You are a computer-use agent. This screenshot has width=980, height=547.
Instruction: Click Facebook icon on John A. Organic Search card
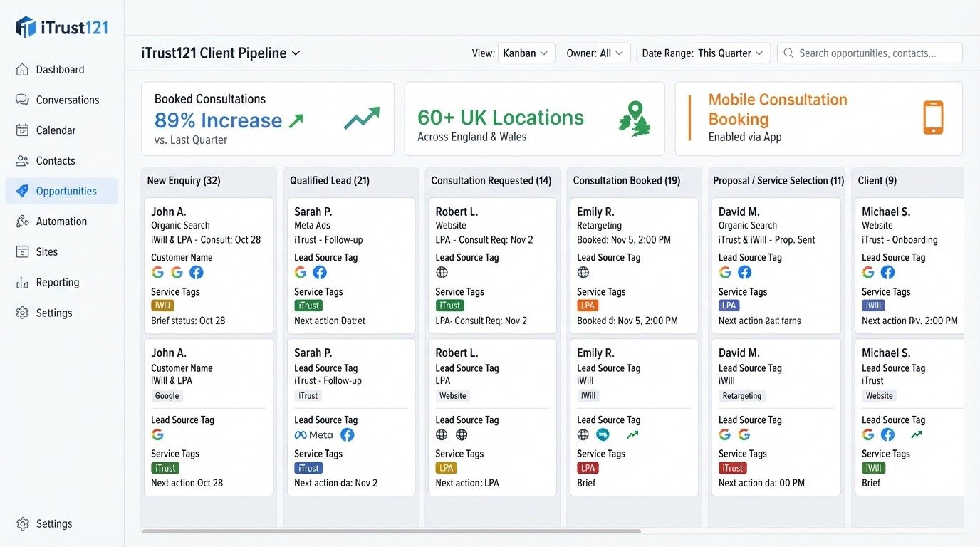point(196,272)
